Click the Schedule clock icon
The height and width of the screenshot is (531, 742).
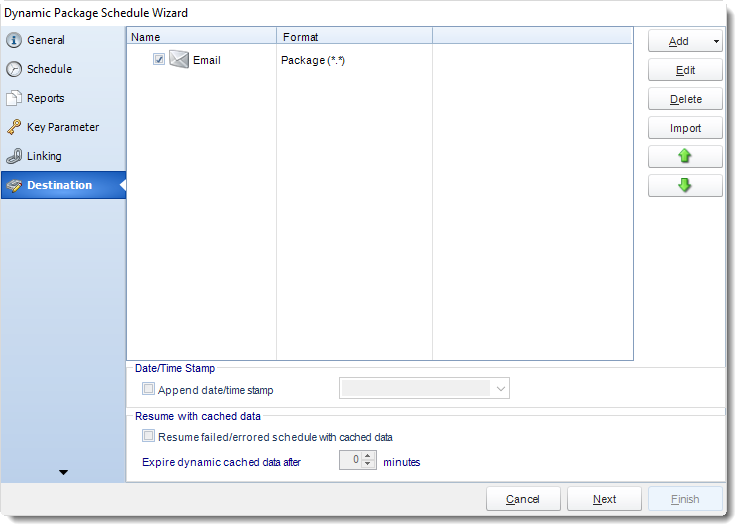(14, 69)
